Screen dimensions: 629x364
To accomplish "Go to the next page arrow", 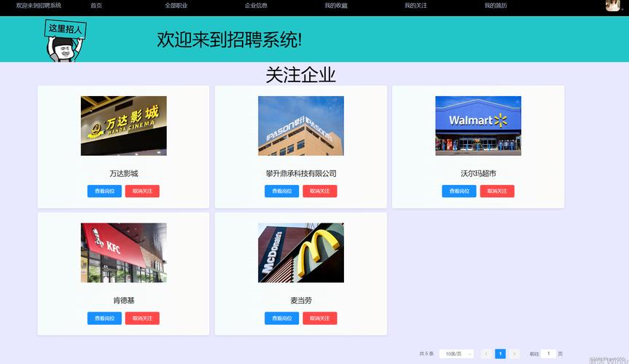I will 515,354.
